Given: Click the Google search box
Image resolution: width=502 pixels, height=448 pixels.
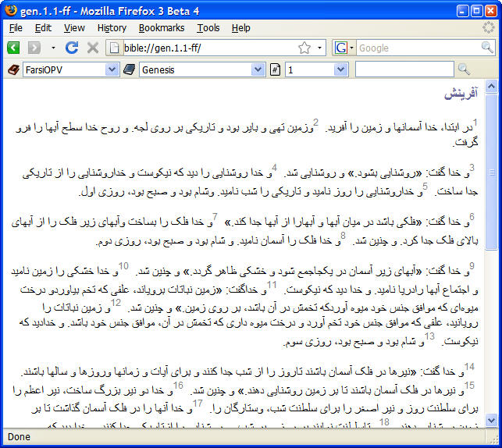Looking at the screenshot, I should (x=418, y=48).
